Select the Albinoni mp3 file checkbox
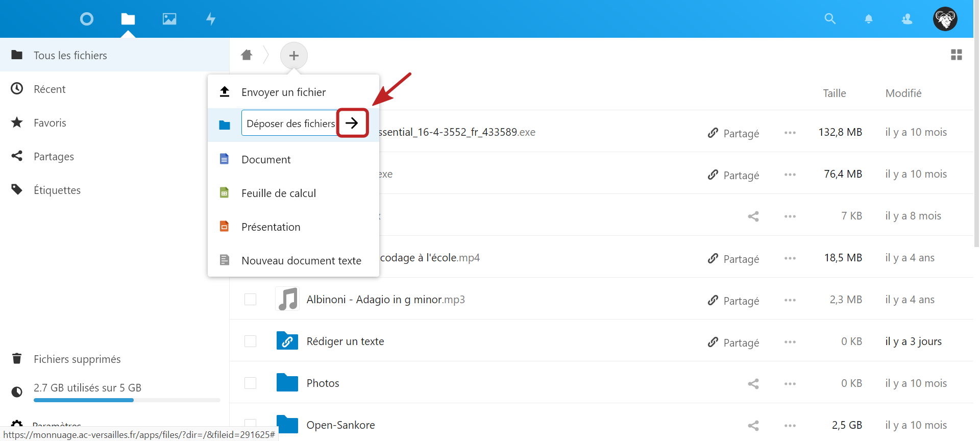This screenshot has height=441, width=980. click(x=250, y=300)
